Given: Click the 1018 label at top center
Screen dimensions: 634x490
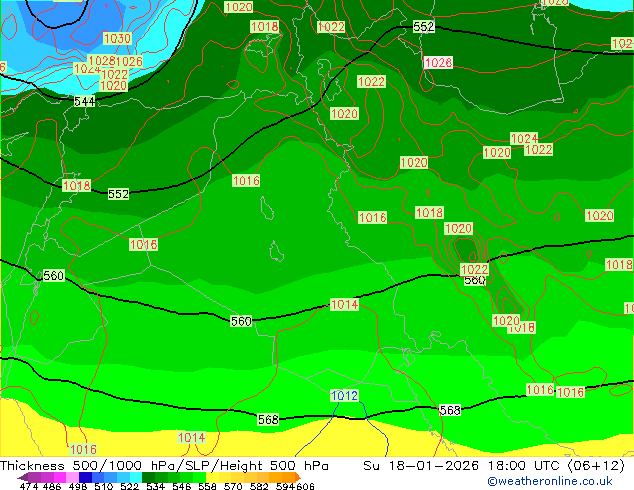Looking at the screenshot, I should (x=264, y=27).
